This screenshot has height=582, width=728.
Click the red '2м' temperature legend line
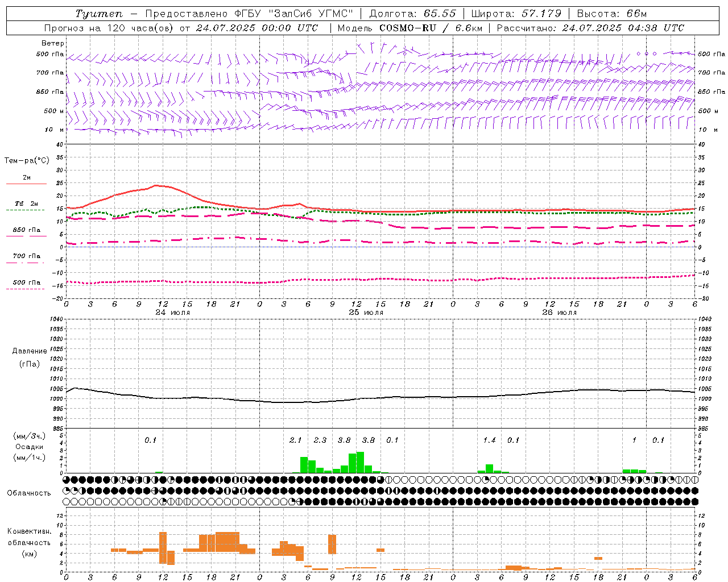[x=26, y=184]
